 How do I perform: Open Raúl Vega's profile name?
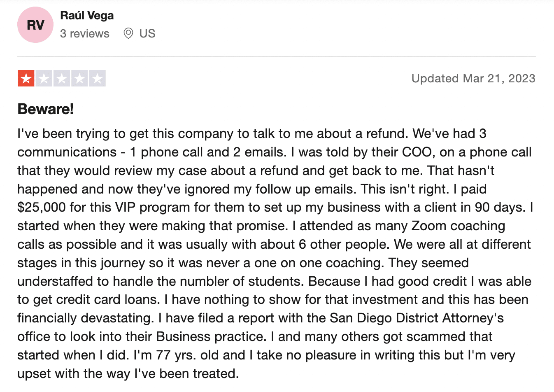coord(87,16)
